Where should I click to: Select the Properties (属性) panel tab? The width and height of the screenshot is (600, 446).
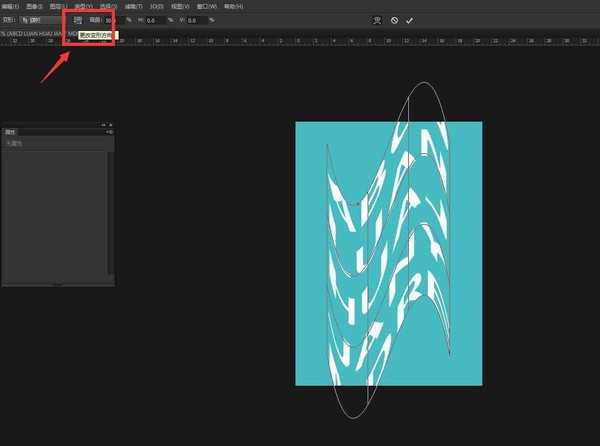pos(12,132)
